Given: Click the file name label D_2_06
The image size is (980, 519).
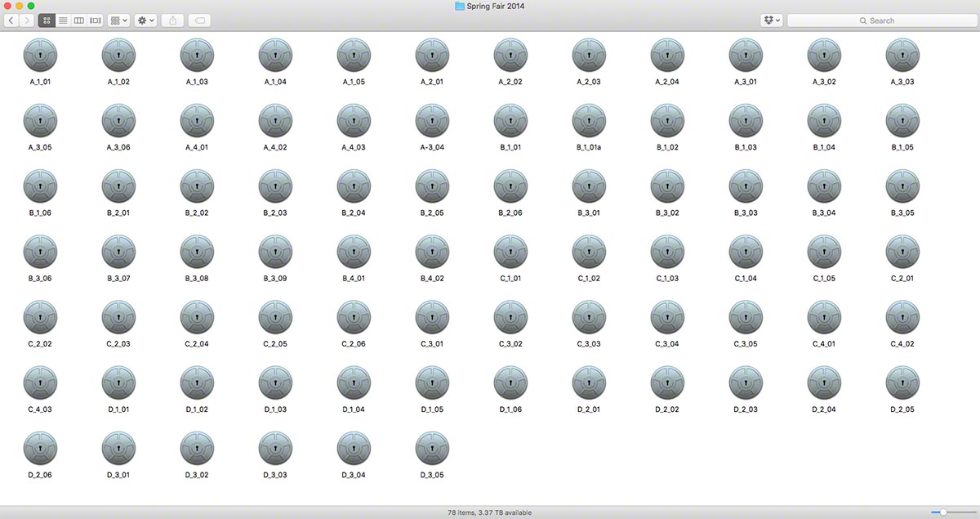Looking at the screenshot, I should [41, 475].
